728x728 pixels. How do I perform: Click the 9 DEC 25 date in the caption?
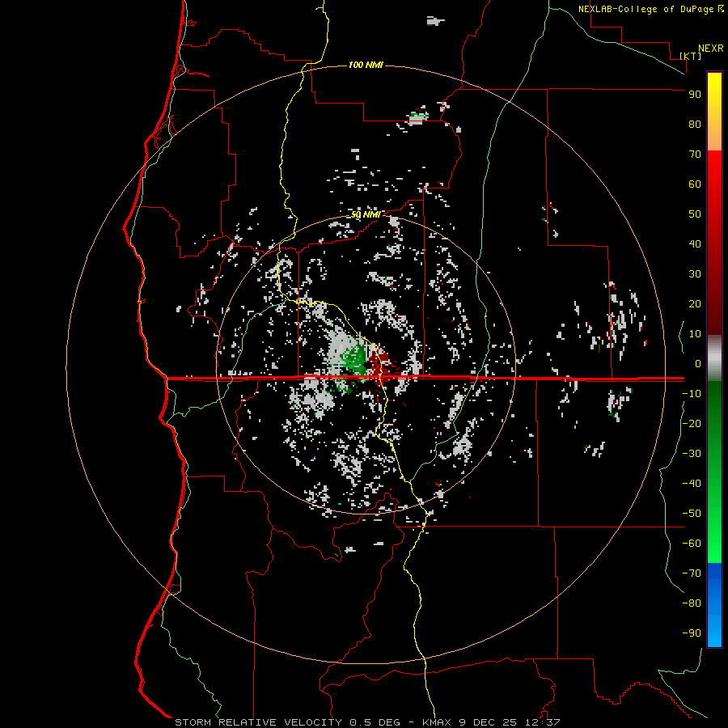(x=487, y=722)
